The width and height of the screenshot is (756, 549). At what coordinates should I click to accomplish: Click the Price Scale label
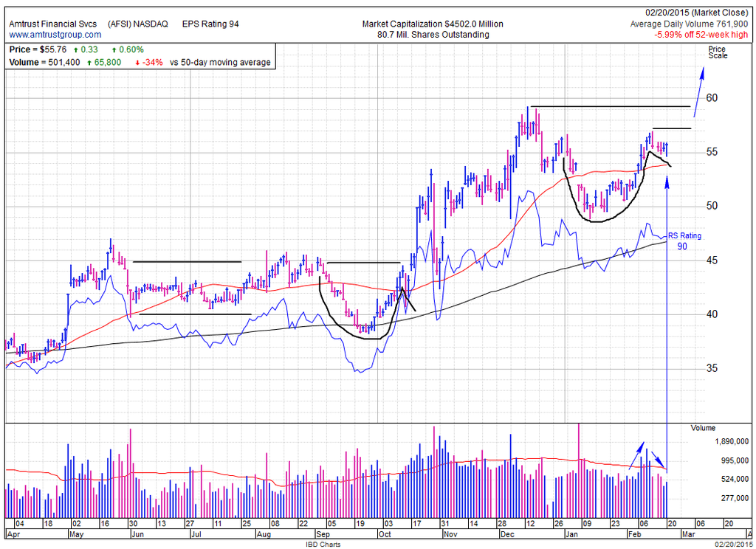point(718,52)
